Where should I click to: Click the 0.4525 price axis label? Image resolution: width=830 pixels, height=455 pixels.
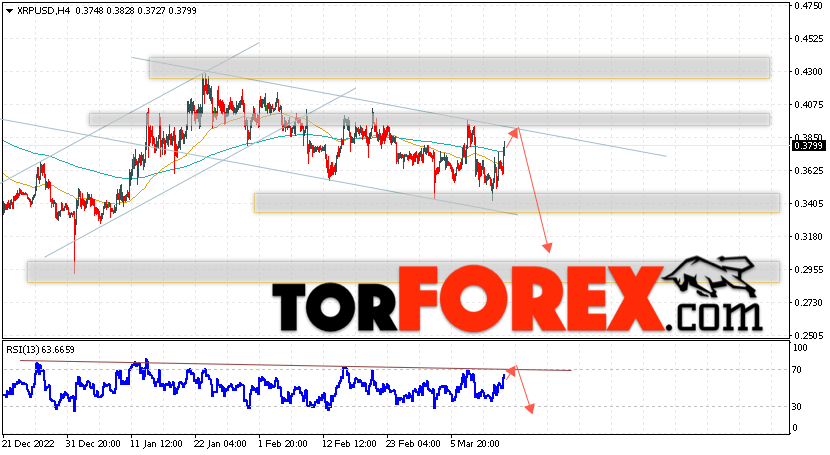(809, 39)
